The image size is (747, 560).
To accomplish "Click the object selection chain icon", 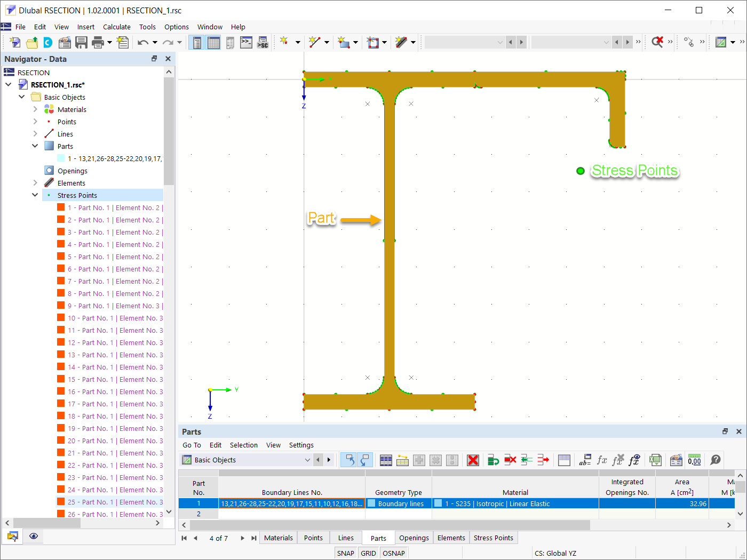I will (x=689, y=42).
